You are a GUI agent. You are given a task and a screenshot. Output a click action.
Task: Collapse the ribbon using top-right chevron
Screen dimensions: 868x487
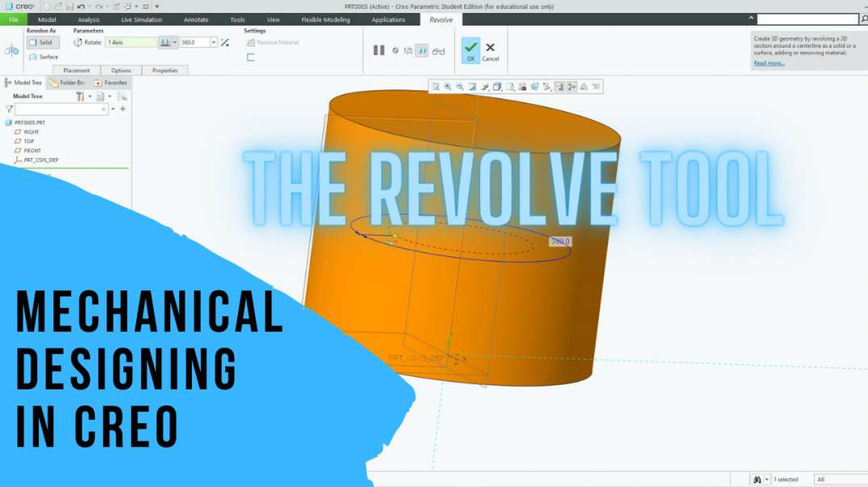[x=751, y=19]
